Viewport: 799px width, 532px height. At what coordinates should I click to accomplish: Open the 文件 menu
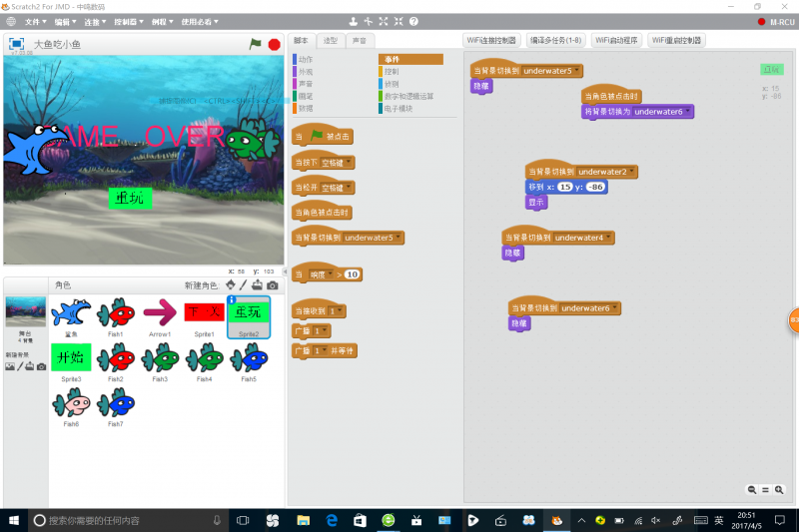point(35,22)
